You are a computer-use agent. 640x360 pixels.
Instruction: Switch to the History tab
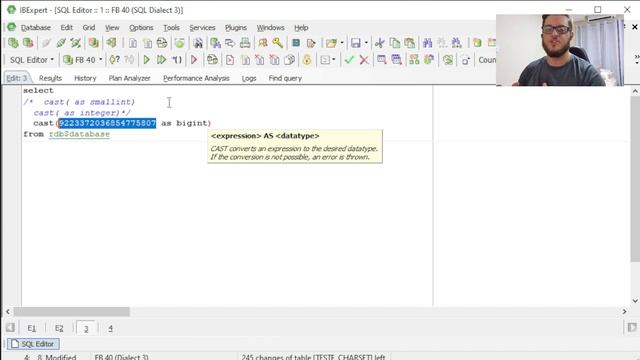point(85,78)
